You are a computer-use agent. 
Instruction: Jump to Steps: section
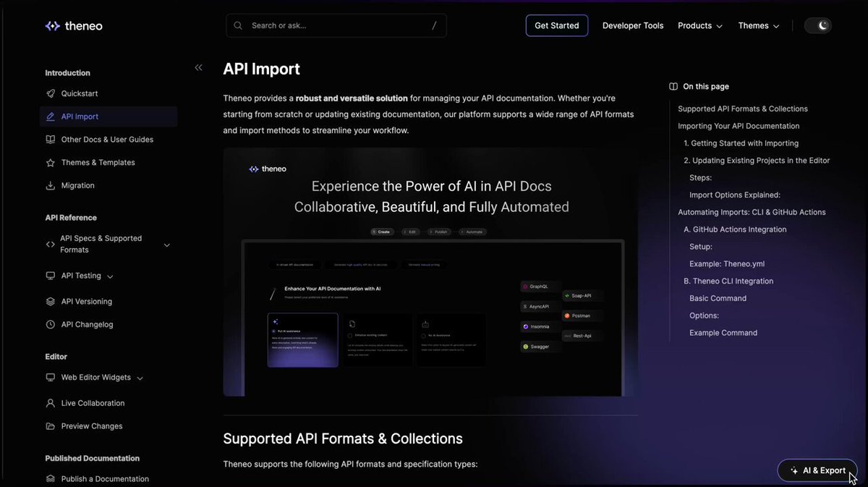[x=700, y=178]
